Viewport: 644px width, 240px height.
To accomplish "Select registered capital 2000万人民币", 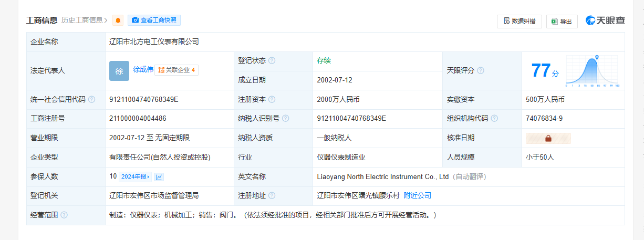I will click(x=338, y=99).
